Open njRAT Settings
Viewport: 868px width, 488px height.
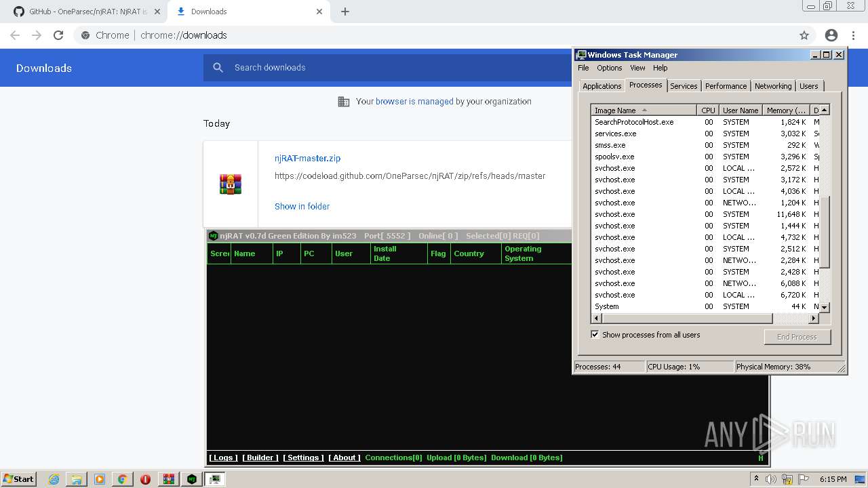[x=303, y=457]
